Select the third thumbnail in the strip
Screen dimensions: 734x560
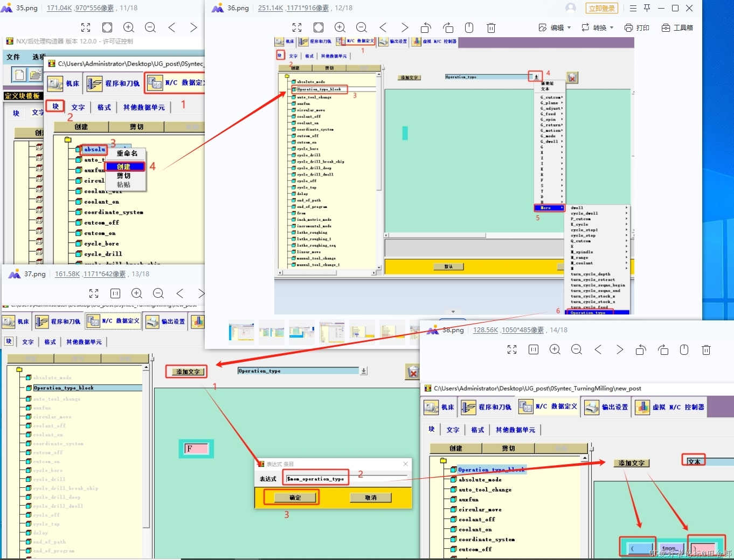tap(302, 332)
